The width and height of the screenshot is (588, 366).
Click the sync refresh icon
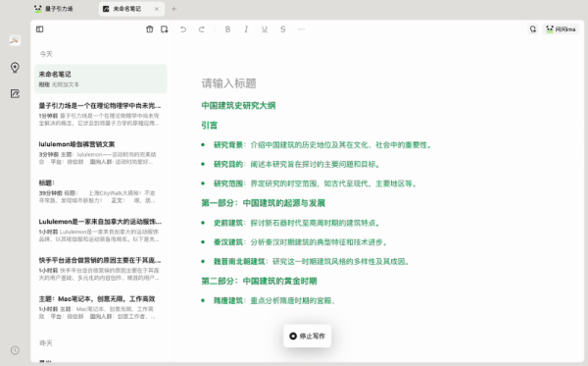point(533,29)
